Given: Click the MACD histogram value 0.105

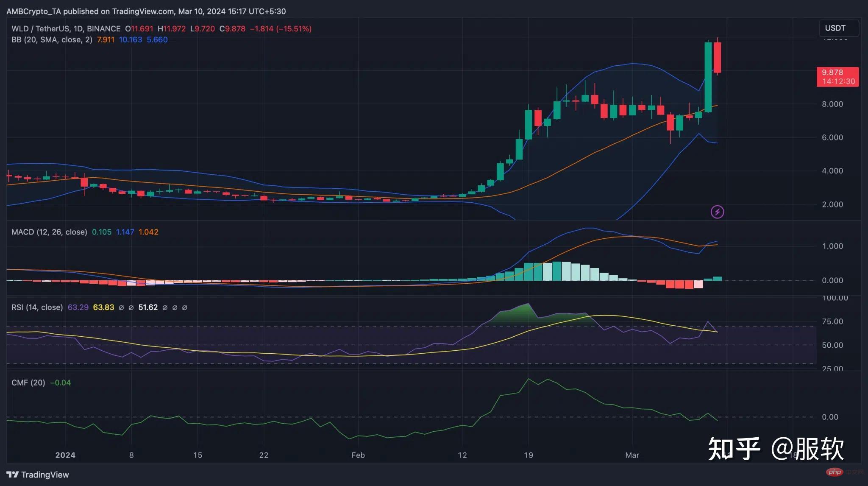Looking at the screenshot, I should 102,232.
